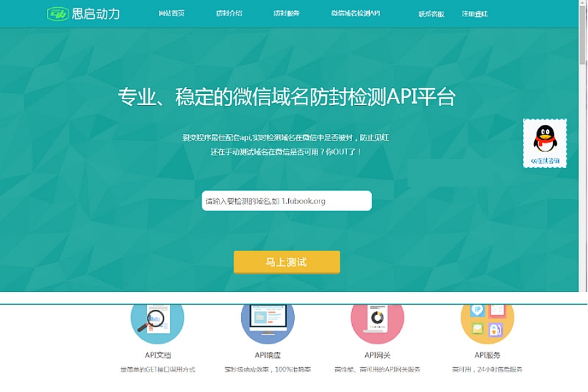
Task: Open 网站首页 in the navigation bar
Action: coord(172,14)
